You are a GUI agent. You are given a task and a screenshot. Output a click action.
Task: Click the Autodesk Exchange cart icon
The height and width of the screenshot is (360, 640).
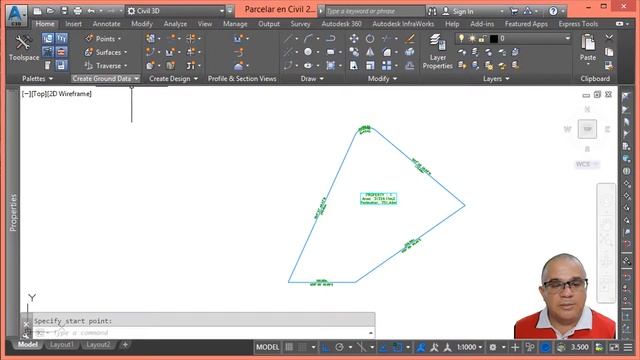(514, 11)
